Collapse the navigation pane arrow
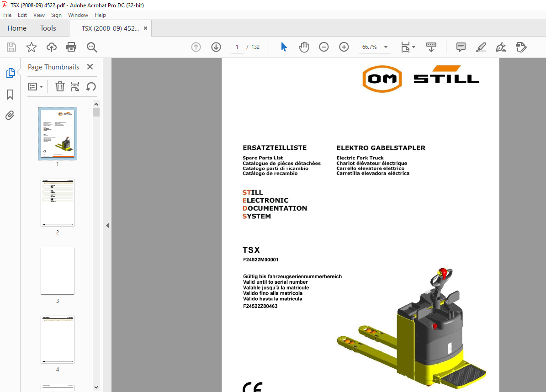 click(107, 225)
